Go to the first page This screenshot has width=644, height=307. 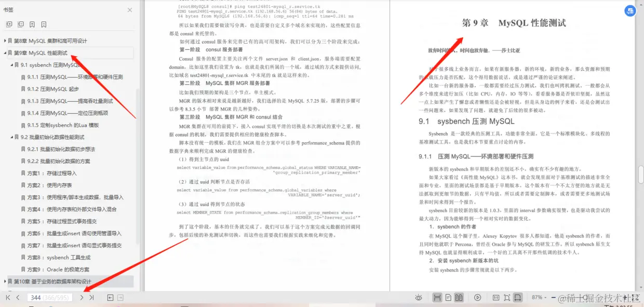coord(8,298)
